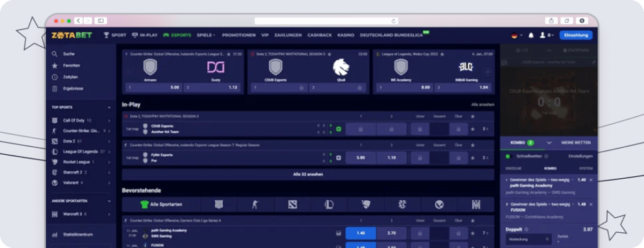
Task: Open the language flag dropdown
Action: [517, 35]
